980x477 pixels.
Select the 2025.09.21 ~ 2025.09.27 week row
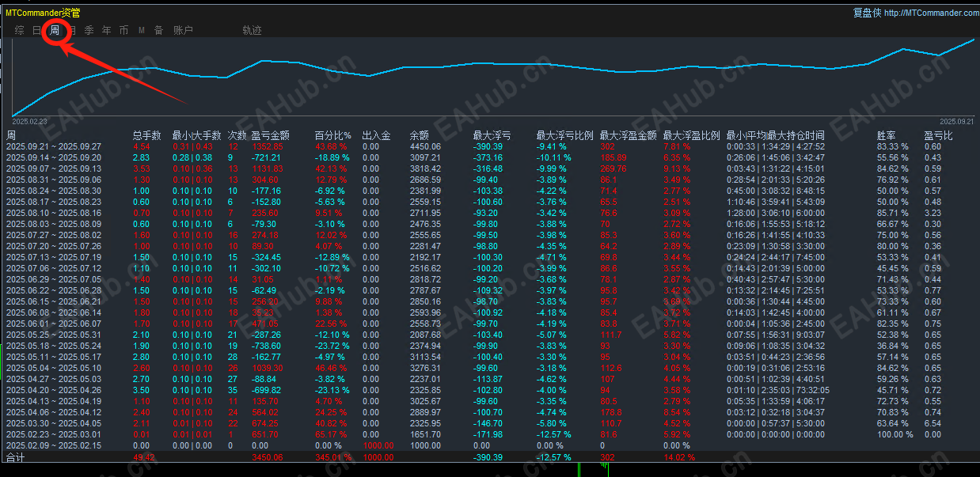coord(490,146)
